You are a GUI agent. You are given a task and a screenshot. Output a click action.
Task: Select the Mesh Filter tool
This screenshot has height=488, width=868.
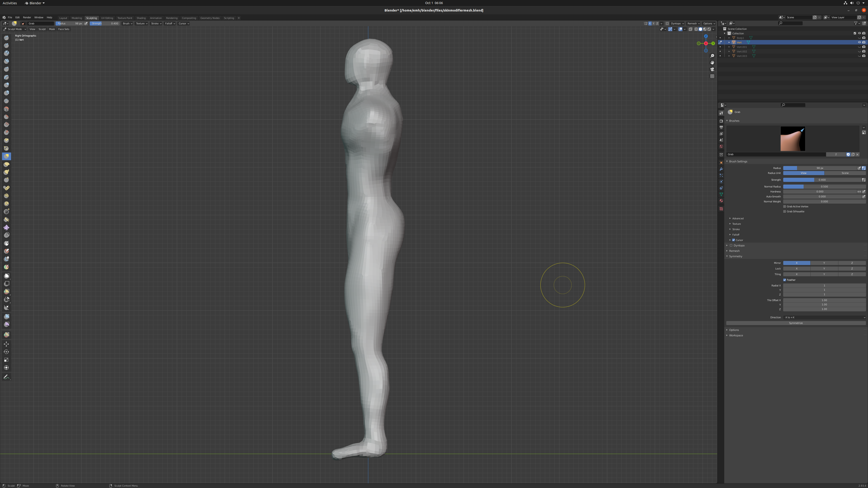[x=6, y=317]
